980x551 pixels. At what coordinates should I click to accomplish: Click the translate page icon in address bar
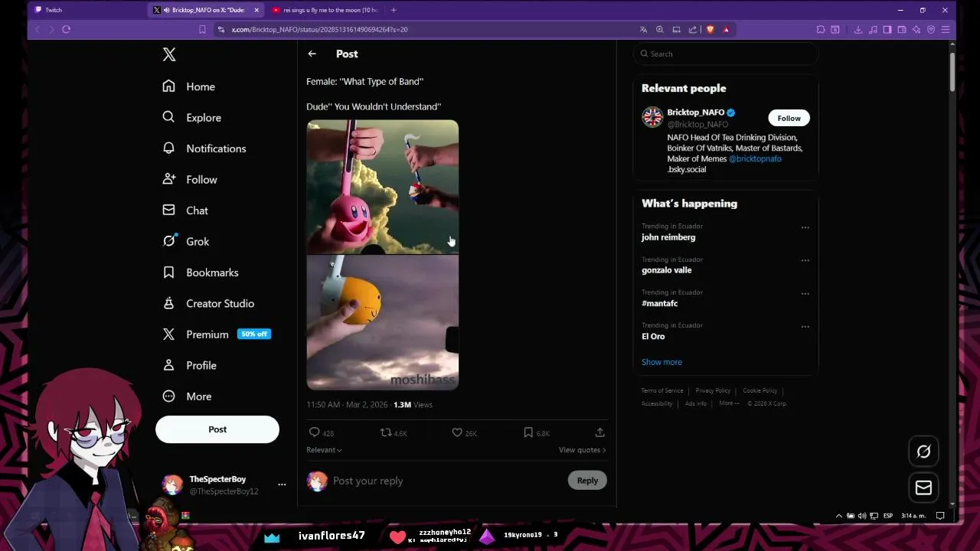(643, 29)
